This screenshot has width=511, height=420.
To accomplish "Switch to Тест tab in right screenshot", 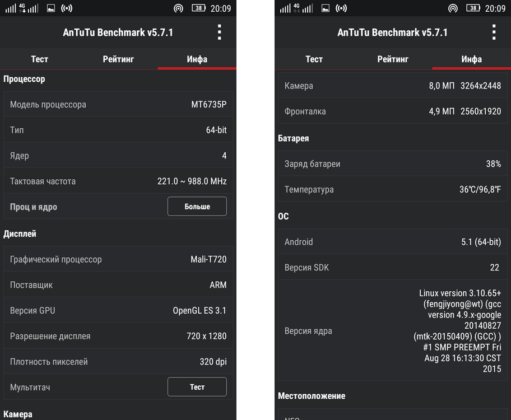I will [x=314, y=59].
